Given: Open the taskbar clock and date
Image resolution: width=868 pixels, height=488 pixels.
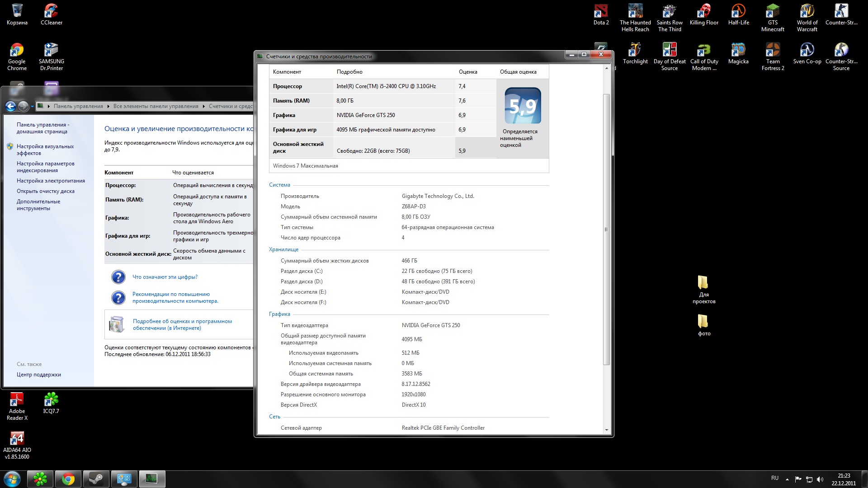Looking at the screenshot, I should [x=844, y=479].
